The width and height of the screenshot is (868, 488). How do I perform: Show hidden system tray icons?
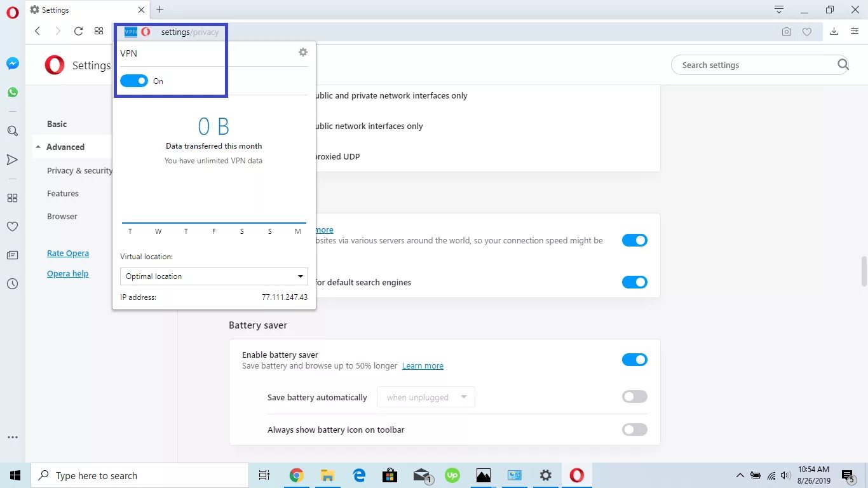point(740,475)
